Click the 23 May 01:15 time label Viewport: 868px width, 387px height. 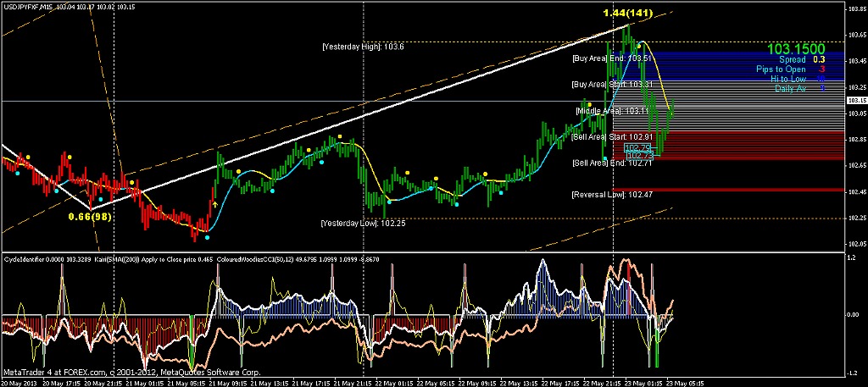pos(643,382)
